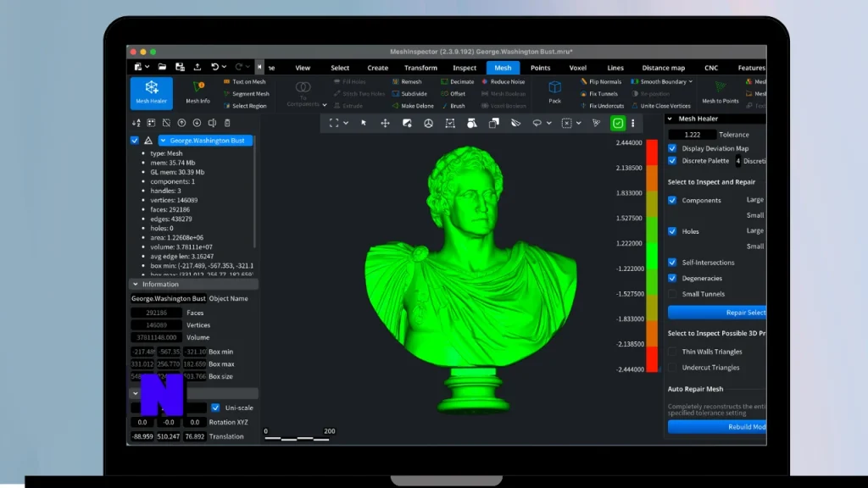
Task: Click the Pack tool
Action: (x=554, y=92)
